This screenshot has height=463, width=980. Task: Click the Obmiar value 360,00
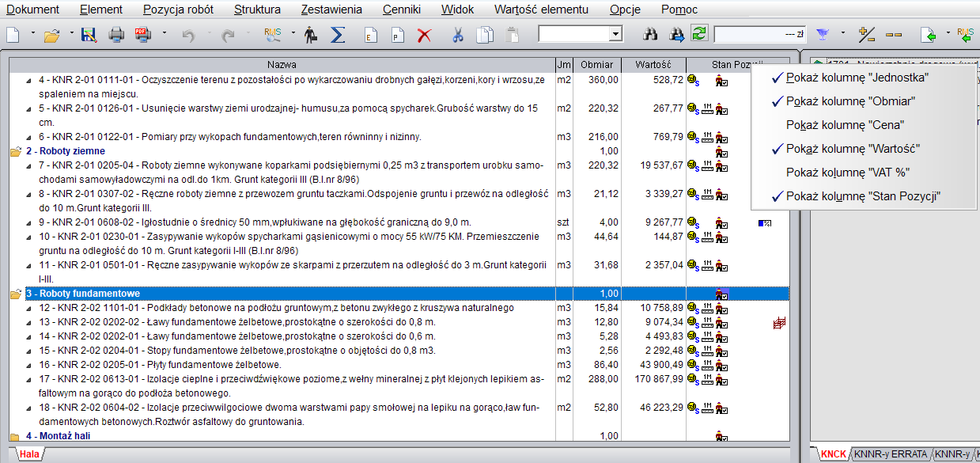click(604, 80)
